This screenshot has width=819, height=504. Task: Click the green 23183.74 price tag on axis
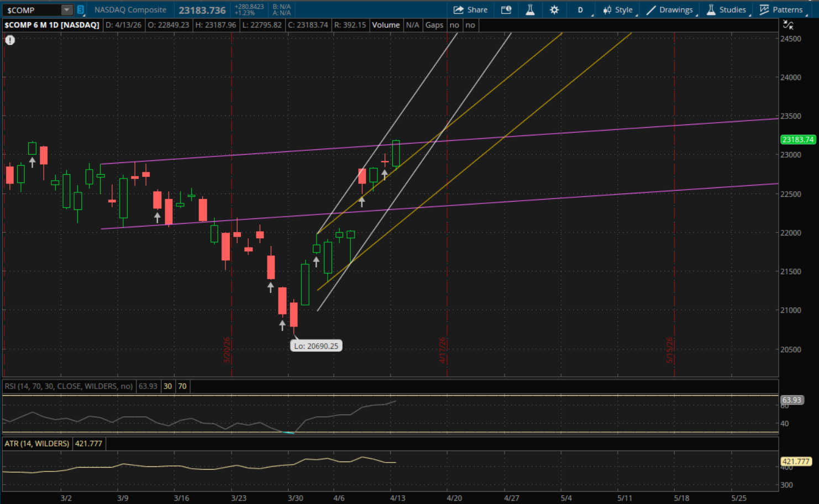797,140
